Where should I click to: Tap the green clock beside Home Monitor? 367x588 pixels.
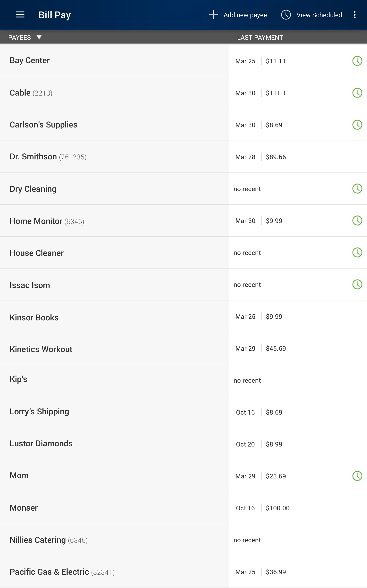(x=357, y=221)
